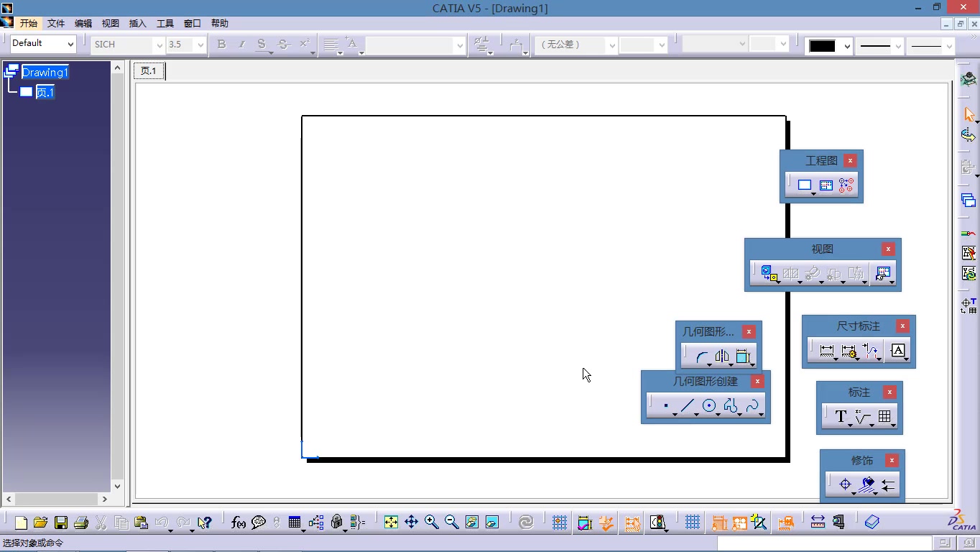The image size is (980, 552).
Task: Click the What's This help pointer icon
Action: coord(205,523)
